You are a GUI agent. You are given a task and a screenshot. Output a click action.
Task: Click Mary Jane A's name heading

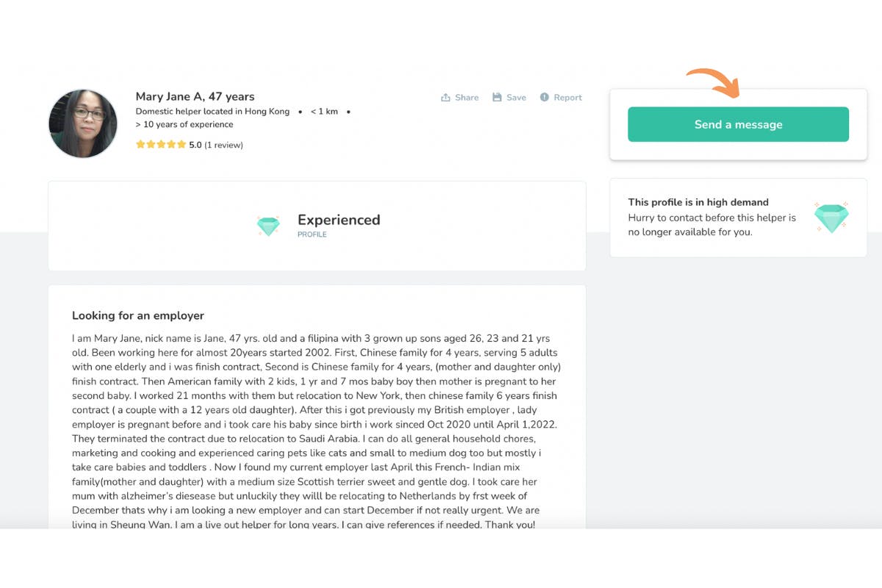click(x=194, y=96)
